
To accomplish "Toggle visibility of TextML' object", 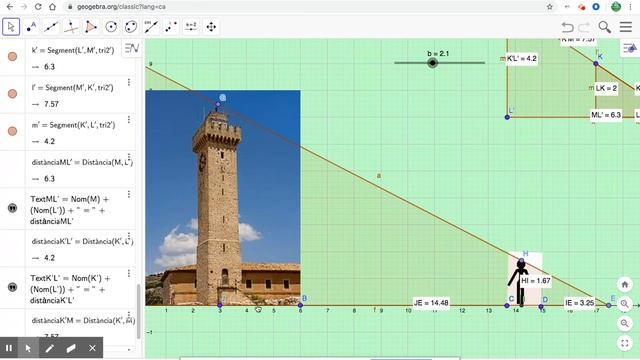I will [13, 208].
